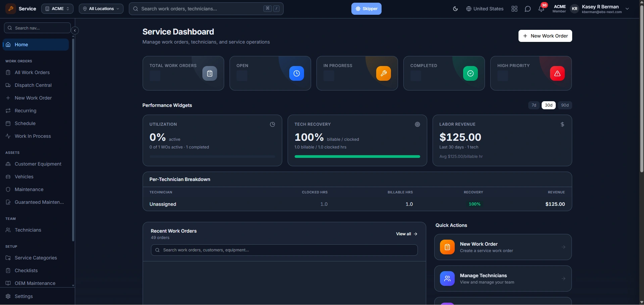
Task: Click the Tech Recovery green progress bar
Action: [357, 157]
